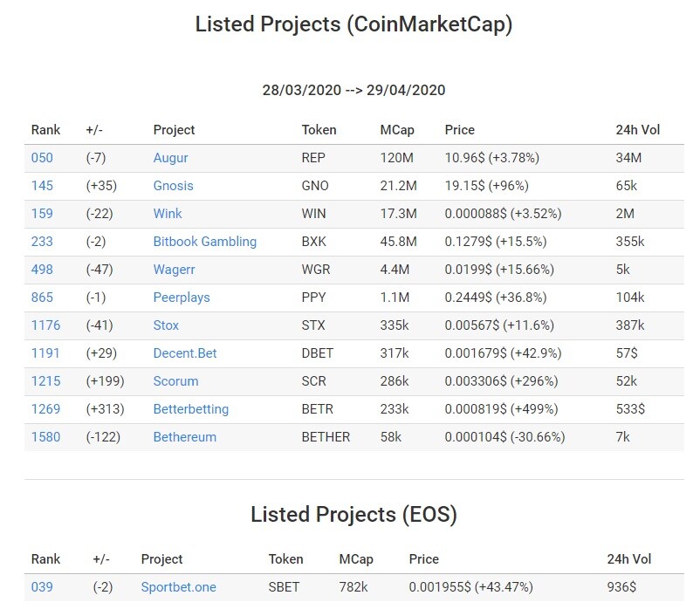Open the Sportbet.one project link
This screenshot has width=700, height=616.
point(179,587)
